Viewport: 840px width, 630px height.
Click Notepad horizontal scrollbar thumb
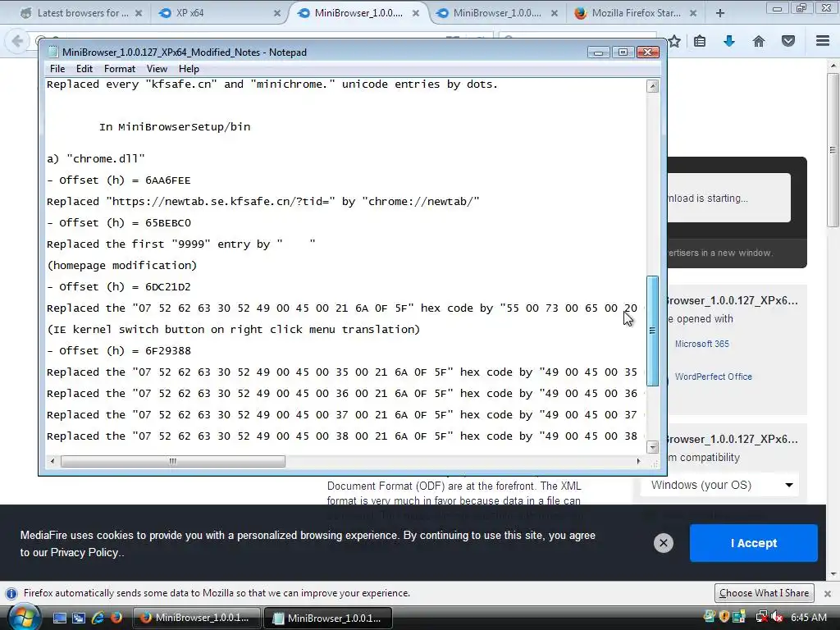(173, 461)
